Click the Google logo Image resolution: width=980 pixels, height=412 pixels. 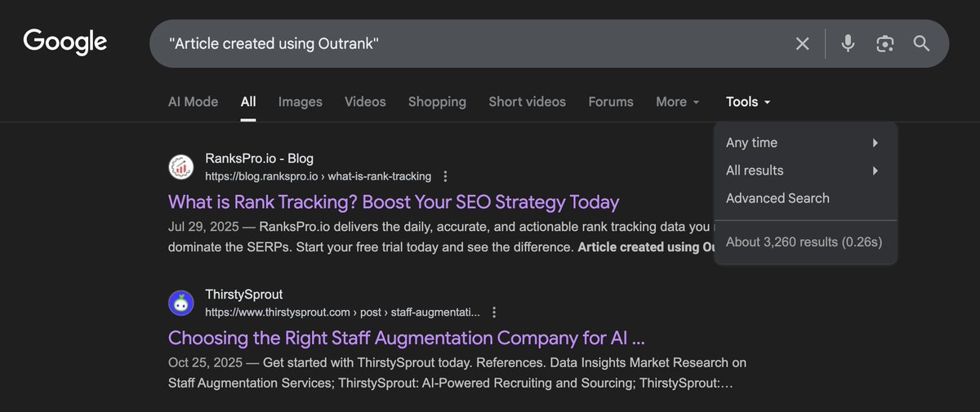click(x=65, y=42)
